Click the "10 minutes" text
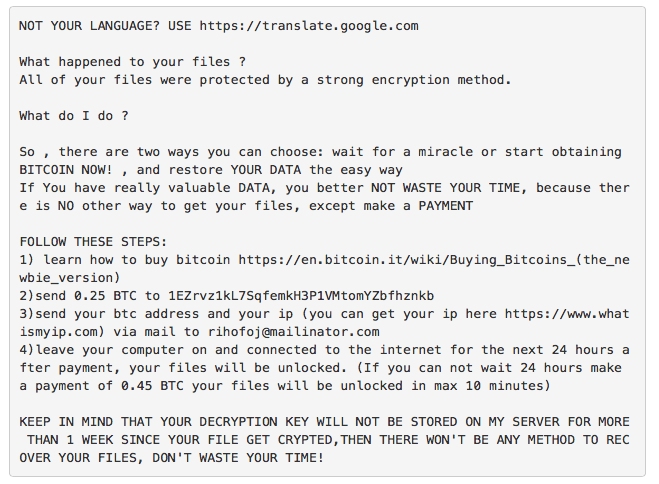Screen dimensions: 659x484 pyautogui.click(x=498, y=385)
